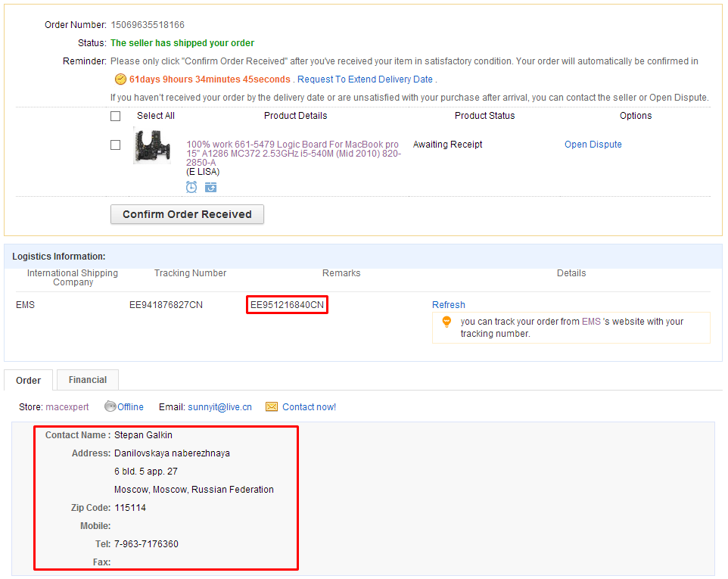Refresh the logistics tracking details
Screen dimensions: 728x579
[448, 305]
